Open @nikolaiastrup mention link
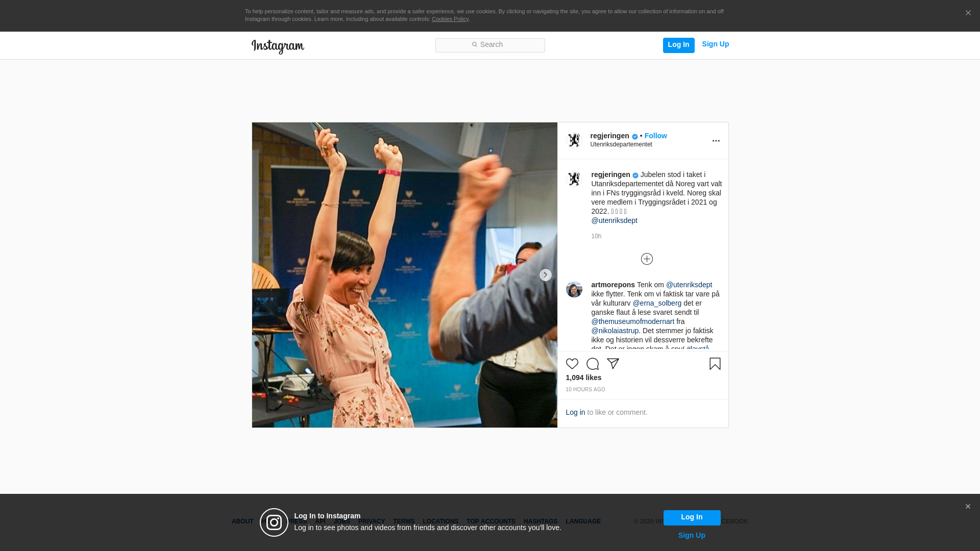 (615, 331)
